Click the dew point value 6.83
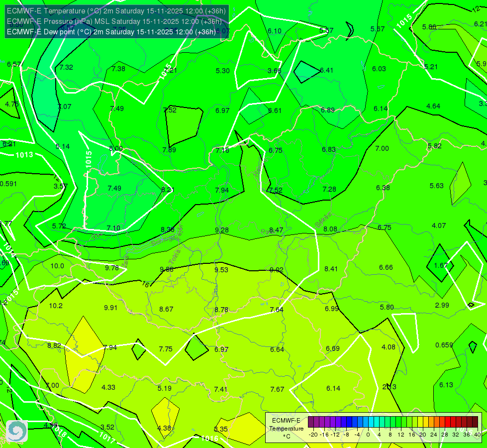 tap(329, 149)
